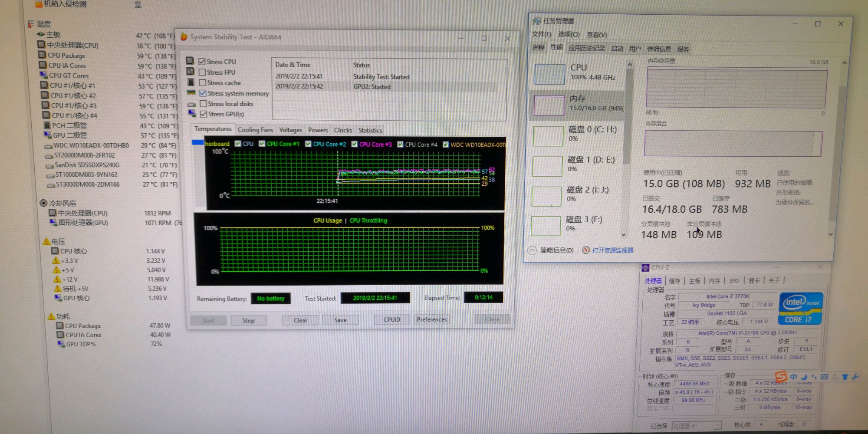Uncheck CPU Core #2 in the graph legend
Image resolution: width=868 pixels, height=434 pixels.
click(x=308, y=144)
